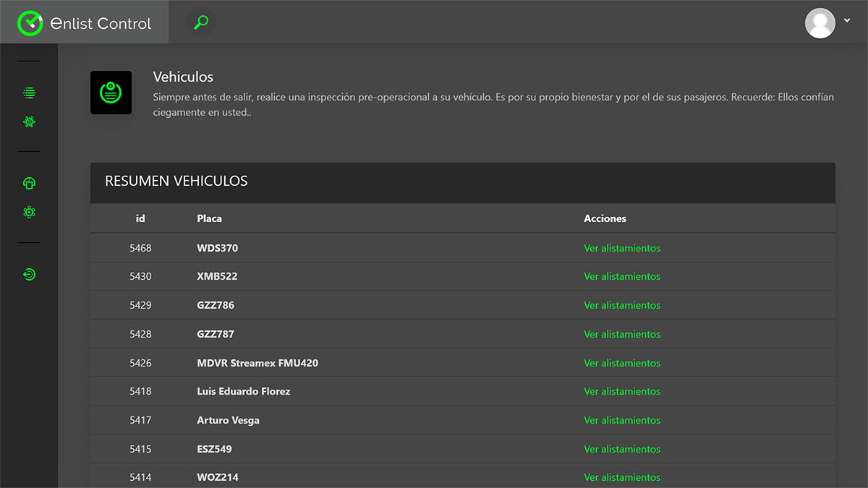Sort by the id column header
868x488 pixels.
tap(140, 218)
